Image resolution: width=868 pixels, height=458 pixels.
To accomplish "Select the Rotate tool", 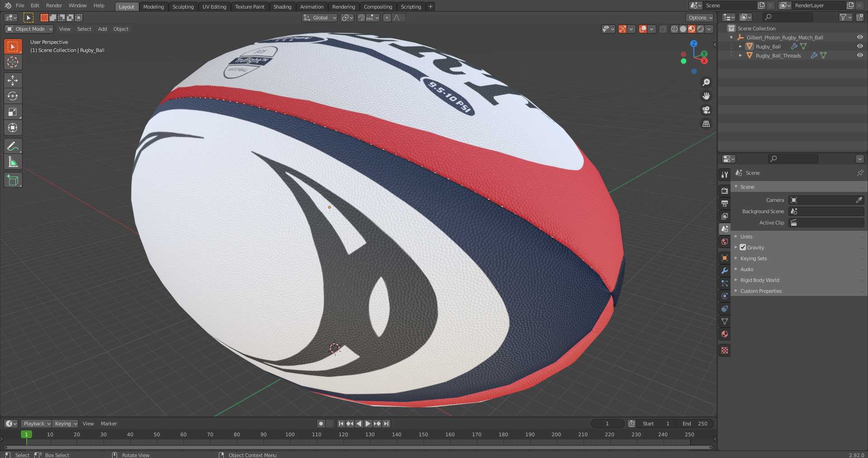I will tap(13, 96).
